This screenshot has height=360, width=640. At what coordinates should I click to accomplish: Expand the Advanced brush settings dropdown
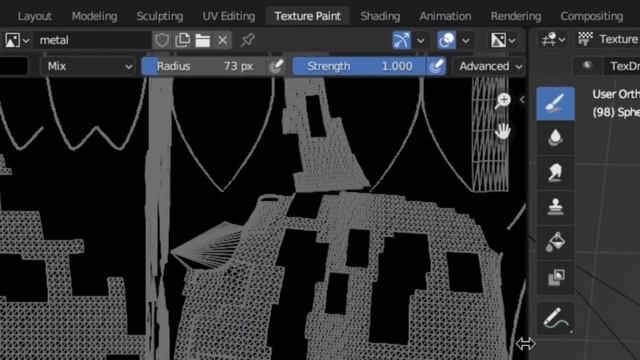pyautogui.click(x=490, y=66)
